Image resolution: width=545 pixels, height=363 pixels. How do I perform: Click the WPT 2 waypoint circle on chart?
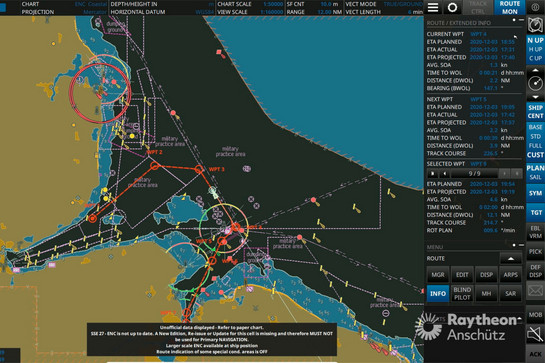(x=154, y=166)
